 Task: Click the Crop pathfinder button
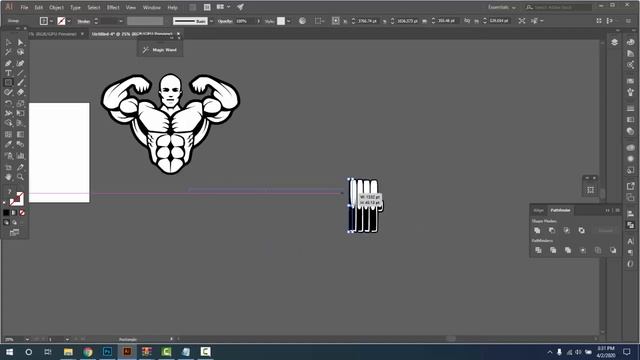click(583, 250)
